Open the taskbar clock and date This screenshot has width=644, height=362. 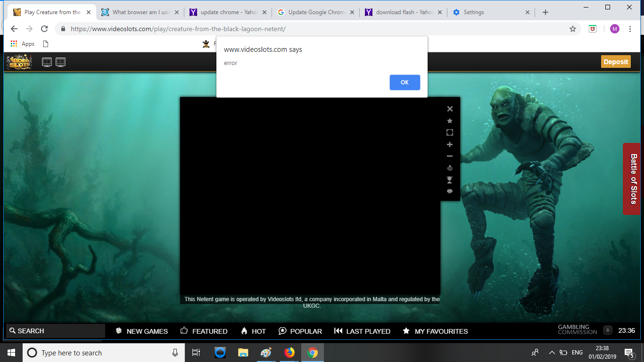(602, 353)
